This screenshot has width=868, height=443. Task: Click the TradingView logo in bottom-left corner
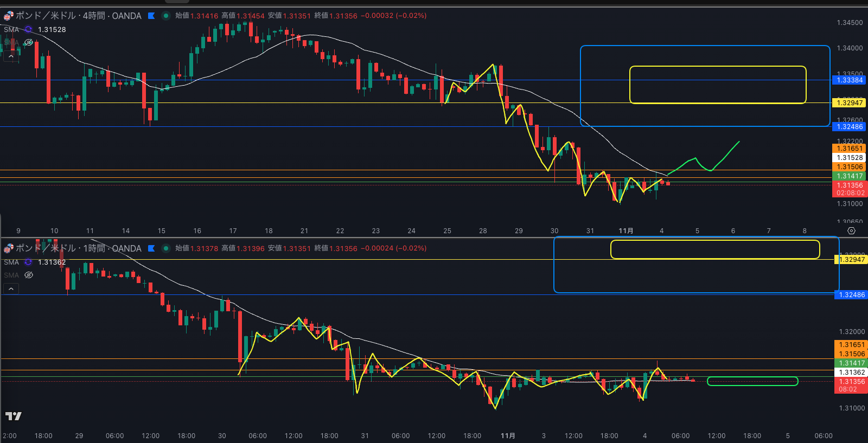tap(13, 416)
